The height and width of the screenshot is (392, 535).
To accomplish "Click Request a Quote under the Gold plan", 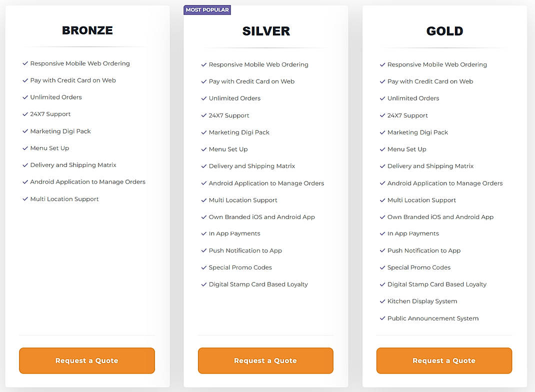I will point(444,360).
